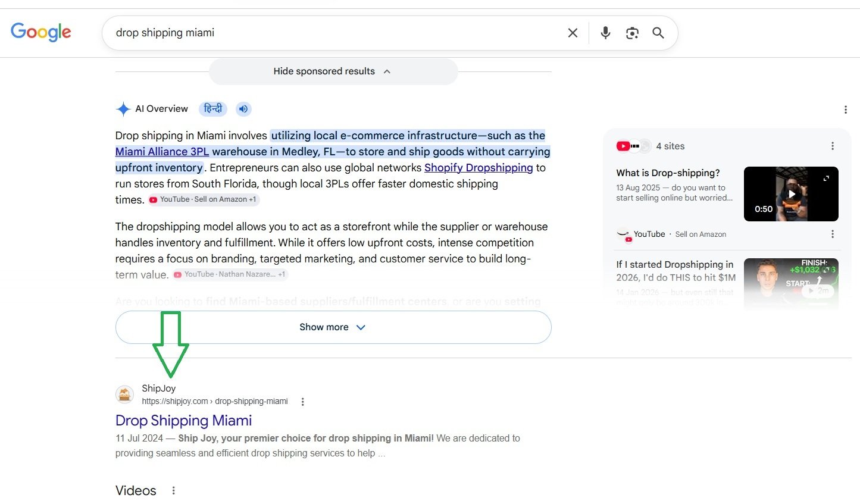The width and height of the screenshot is (860, 504).
Task: Open AI Overview three-dot options menu
Action: [x=845, y=109]
